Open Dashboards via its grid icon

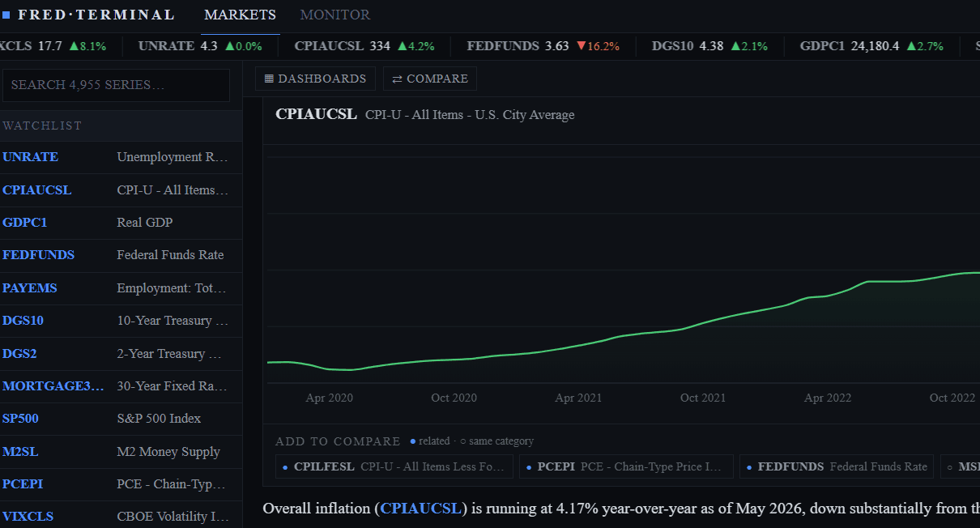(270, 79)
